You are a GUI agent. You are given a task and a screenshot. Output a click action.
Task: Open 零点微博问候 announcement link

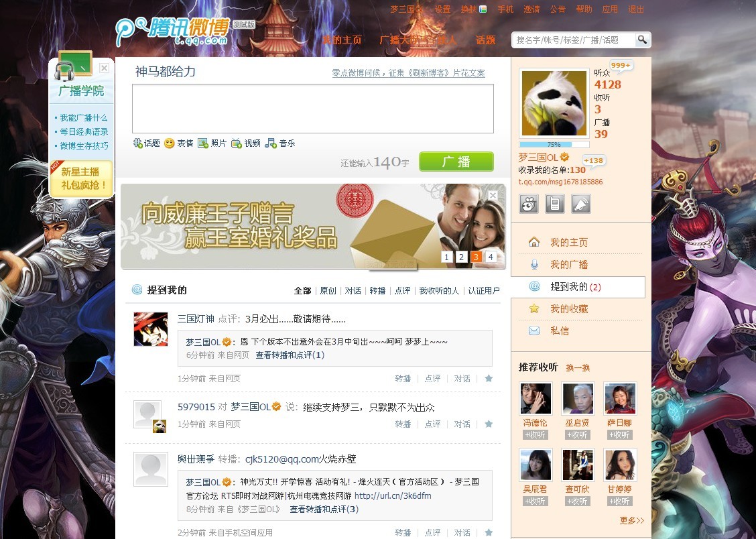[408, 73]
